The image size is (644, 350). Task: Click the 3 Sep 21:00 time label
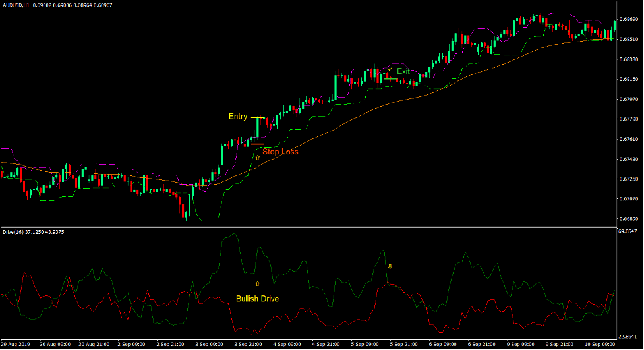249,345
